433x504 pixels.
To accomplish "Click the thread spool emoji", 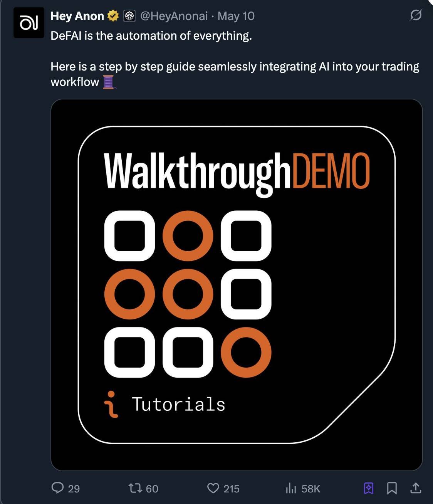I will click(109, 82).
